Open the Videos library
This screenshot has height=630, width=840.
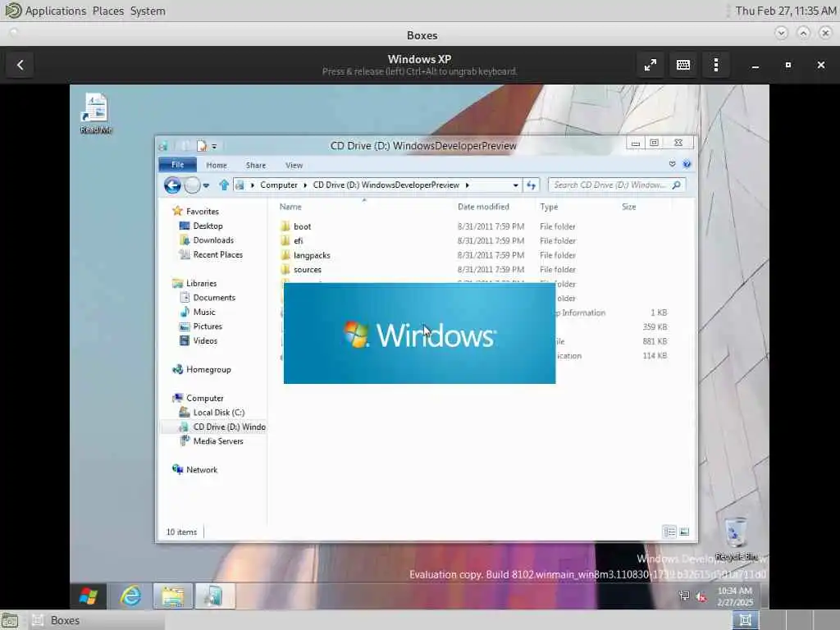205,340
